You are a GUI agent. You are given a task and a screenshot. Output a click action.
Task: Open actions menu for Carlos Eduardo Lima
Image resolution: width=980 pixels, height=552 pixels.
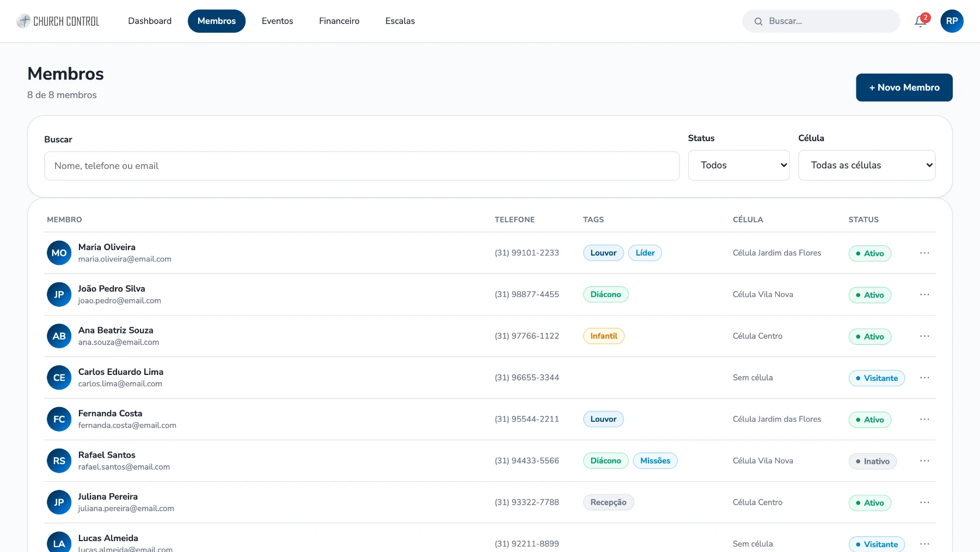tap(924, 378)
